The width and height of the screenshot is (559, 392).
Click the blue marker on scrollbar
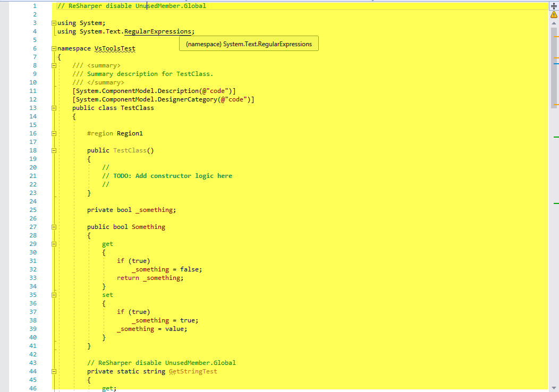click(x=556, y=63)
